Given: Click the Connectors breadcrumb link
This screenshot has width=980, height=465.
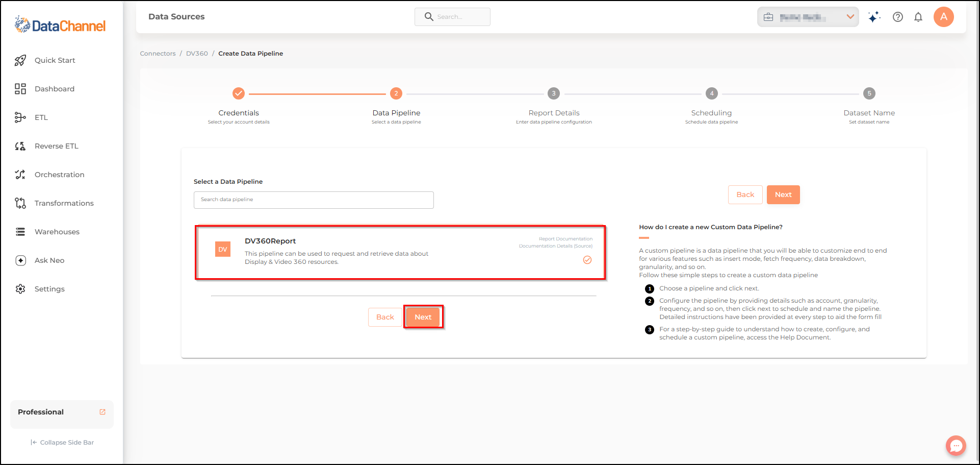Looking at the screenshot, I should pos(158,54).
